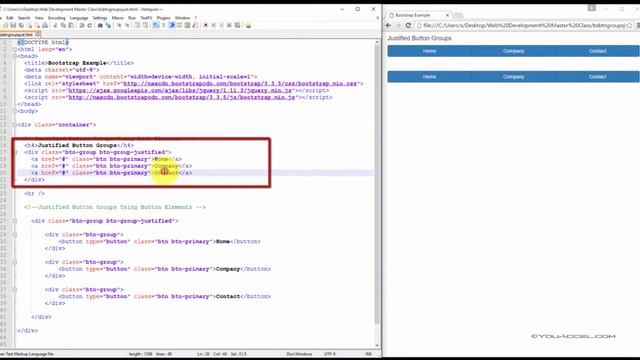Click Contact in the first button group
Viewport: 640px width, 360px height.
(598, 51)
